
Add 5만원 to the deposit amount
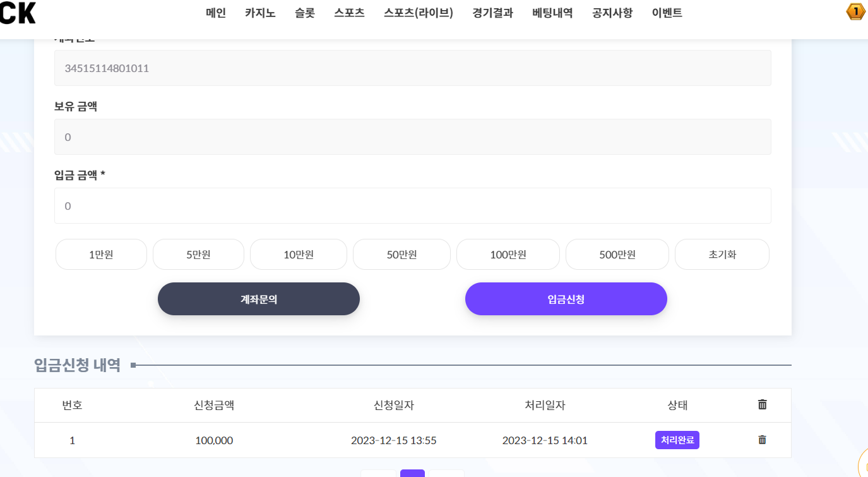click(198, 255)
